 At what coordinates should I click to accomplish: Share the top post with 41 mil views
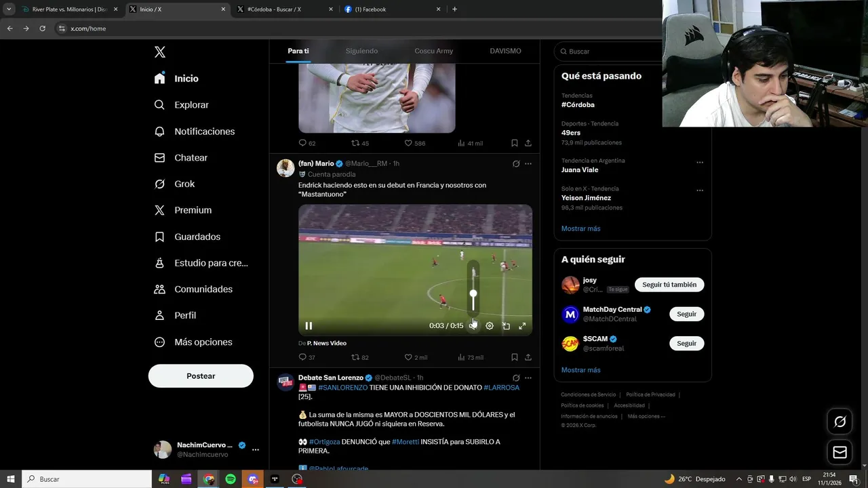click(x=528, y=143)
